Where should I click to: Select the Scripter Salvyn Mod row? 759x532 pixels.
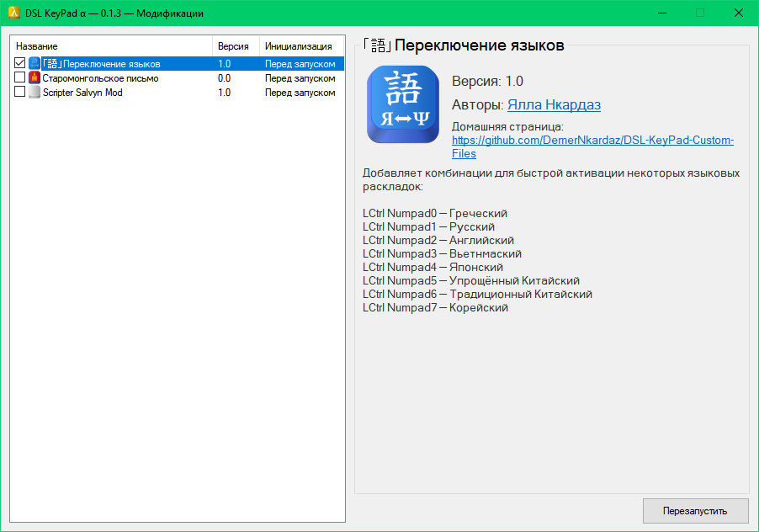tap(82, 93)
